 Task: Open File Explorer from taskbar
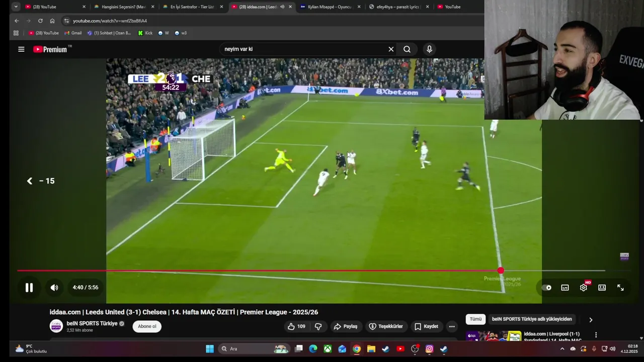[x=371, y=349]
